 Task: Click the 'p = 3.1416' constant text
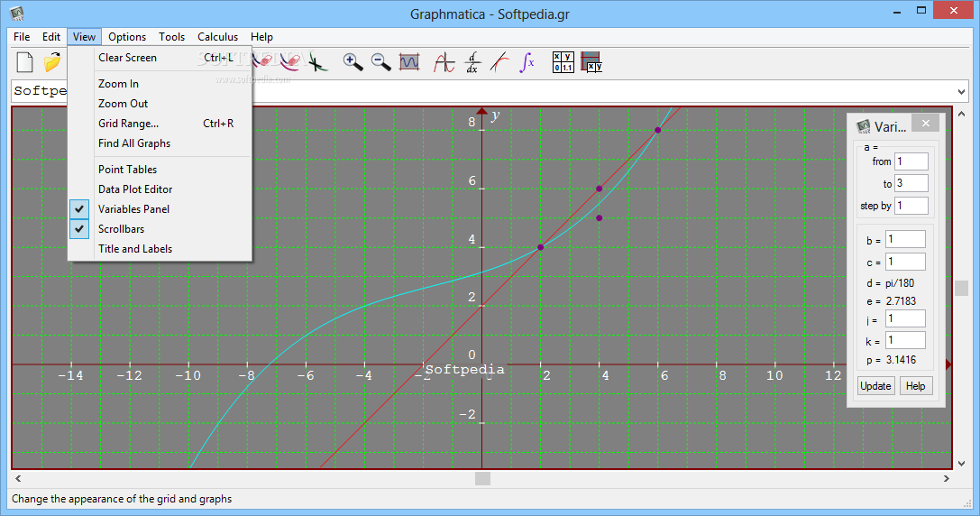(x=891, y=360)
